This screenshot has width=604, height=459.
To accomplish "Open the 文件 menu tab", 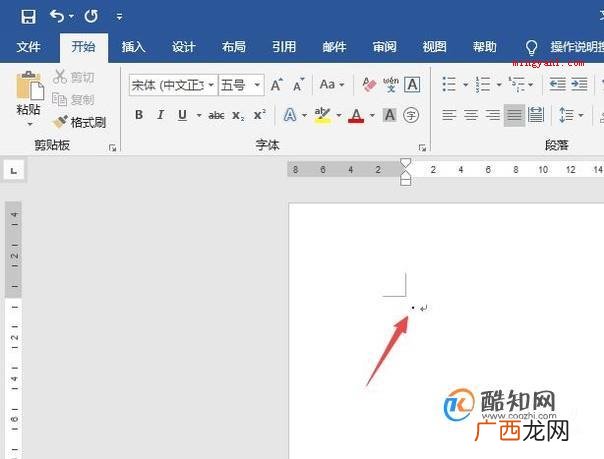I will click(28, 47).
